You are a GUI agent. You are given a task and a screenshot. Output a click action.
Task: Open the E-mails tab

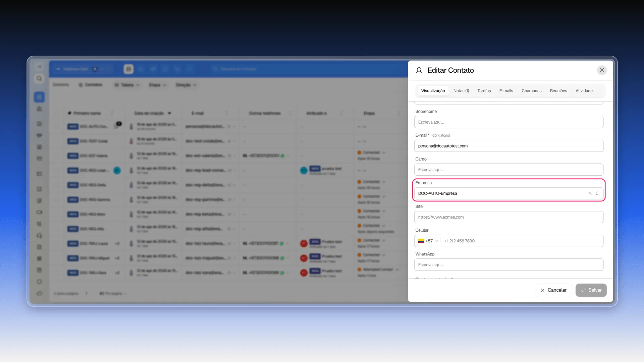[506, 91]
